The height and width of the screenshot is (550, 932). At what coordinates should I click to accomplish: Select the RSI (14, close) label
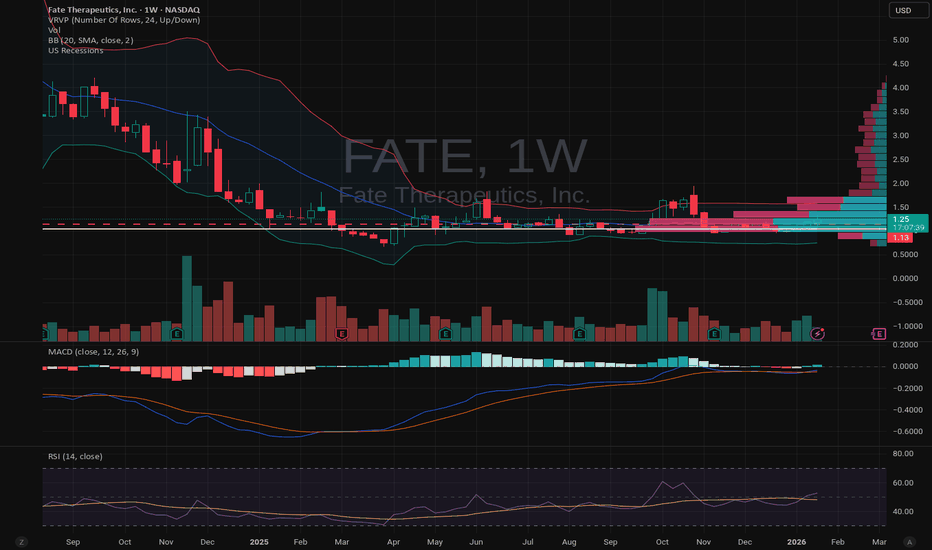point(75,456)
